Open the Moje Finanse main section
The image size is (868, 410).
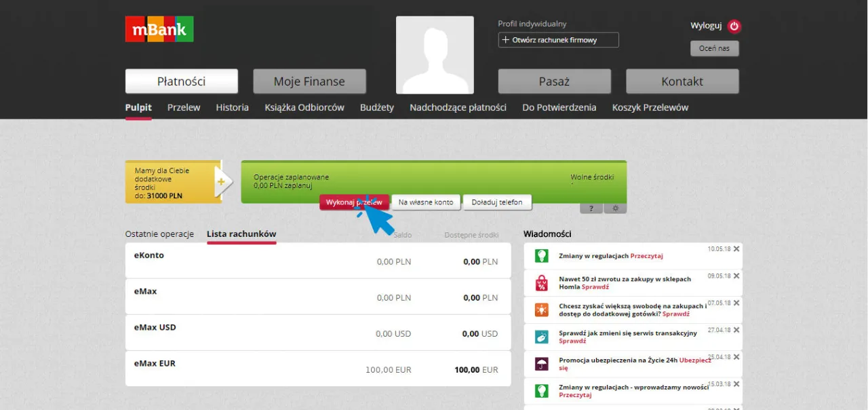click(309, 81)
